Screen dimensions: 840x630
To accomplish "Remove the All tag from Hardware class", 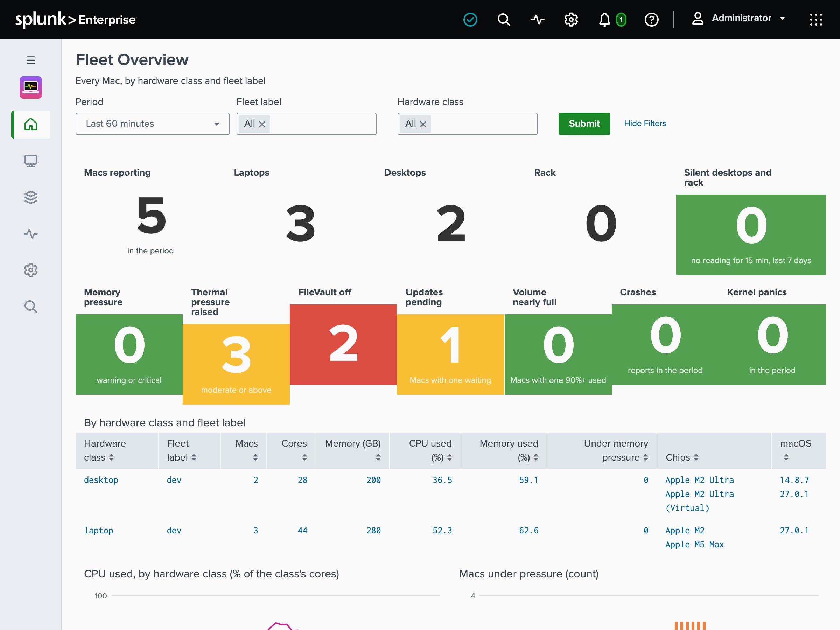I will (423, 124).
